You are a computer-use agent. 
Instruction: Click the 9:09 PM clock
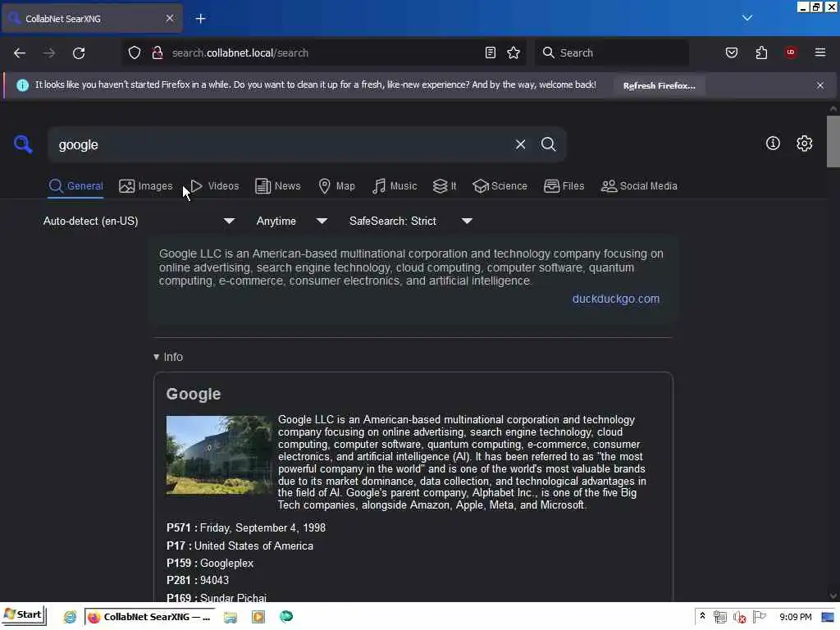pyautogui.click(x=796, y=617)
